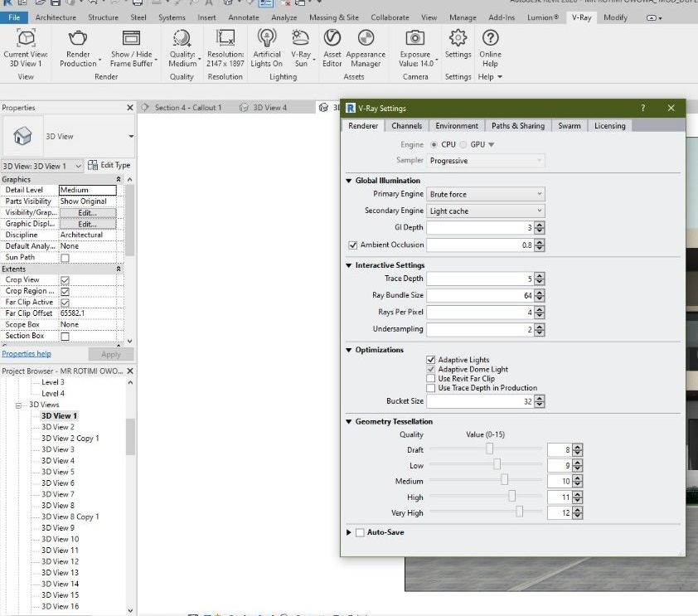Image resolution: width=698 pixels, height=616 pixels.
Task: Click the GI Depth value field
Action: coord(480,228)
